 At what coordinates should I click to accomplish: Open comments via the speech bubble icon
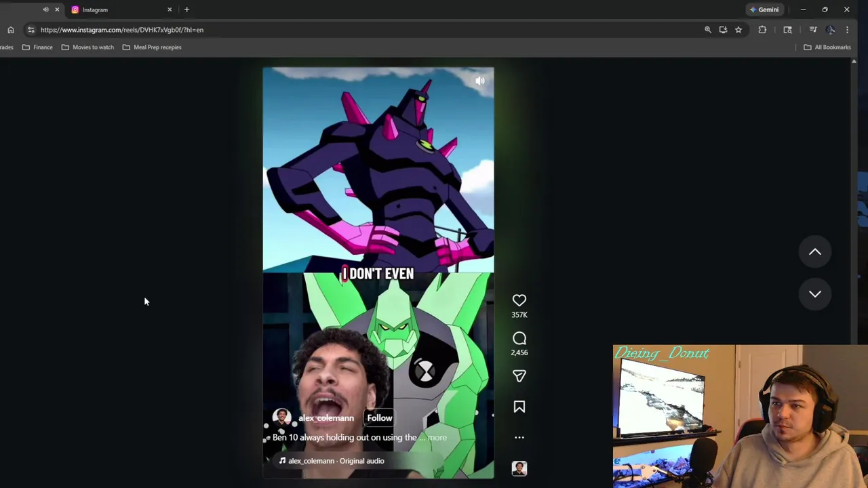click(519, 338)
